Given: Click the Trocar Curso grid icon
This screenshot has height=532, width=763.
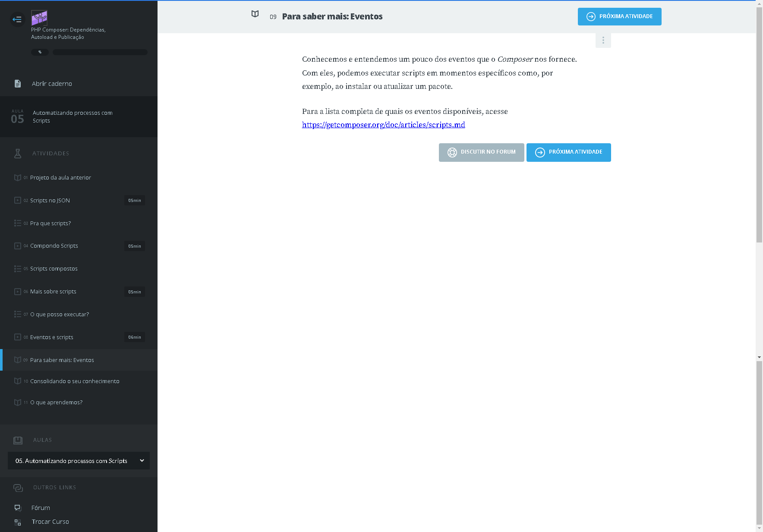Looking at the screenshot, I should coord(18,522).
